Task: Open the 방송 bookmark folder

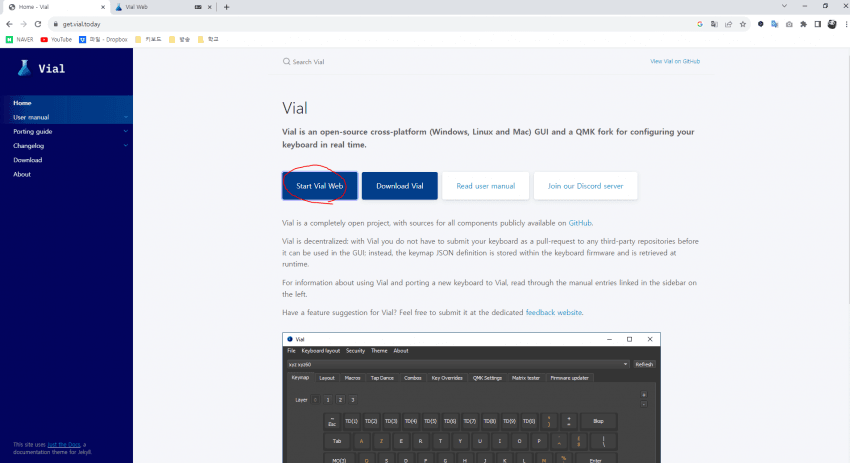Action: pos(179,40)
